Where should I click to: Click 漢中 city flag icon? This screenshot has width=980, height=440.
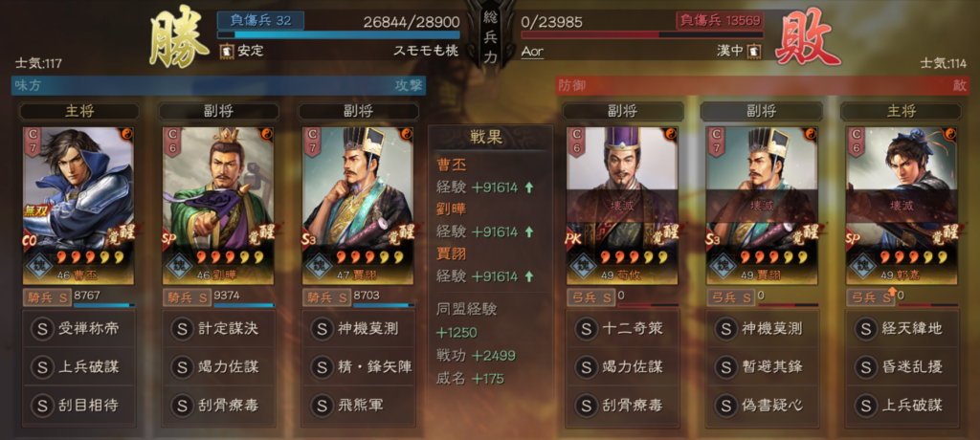point(753,51)
